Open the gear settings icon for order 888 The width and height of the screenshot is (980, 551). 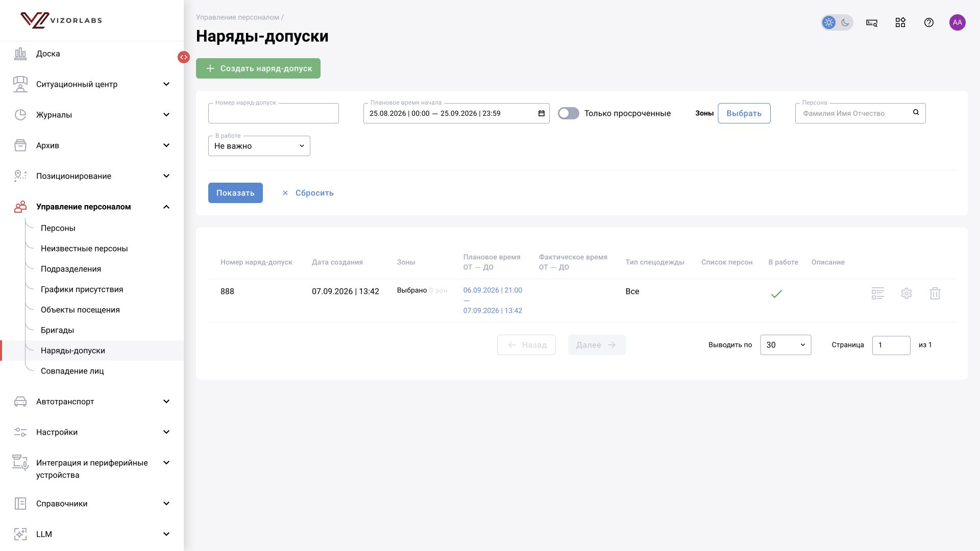point(906,293)
